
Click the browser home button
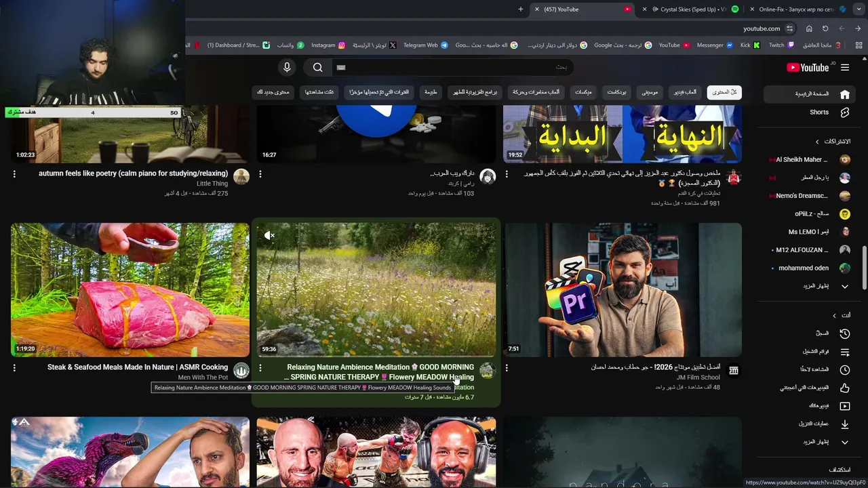coord(809,28)
